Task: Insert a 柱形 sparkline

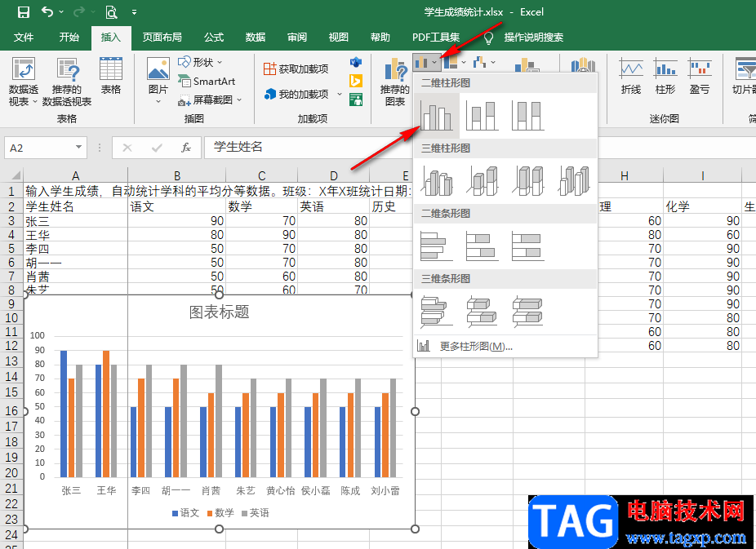Action: tap(665, 76)
